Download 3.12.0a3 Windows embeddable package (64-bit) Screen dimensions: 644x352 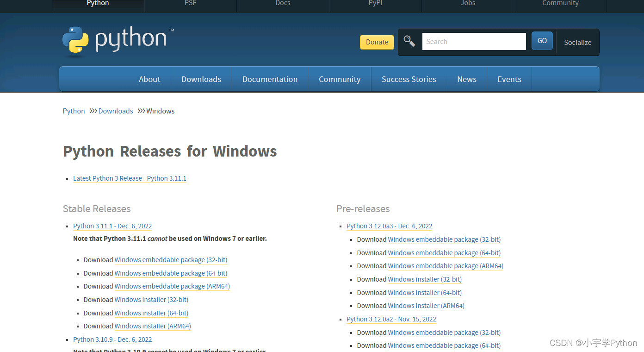444,253
